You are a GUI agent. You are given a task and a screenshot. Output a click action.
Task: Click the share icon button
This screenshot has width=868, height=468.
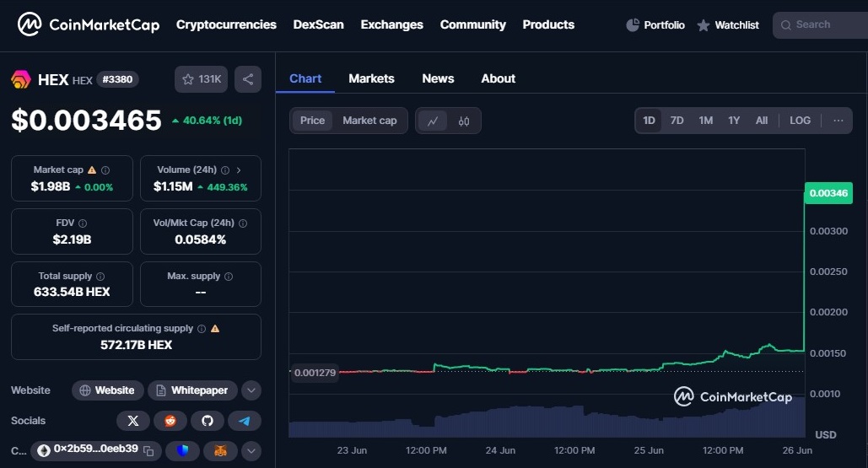248,79
